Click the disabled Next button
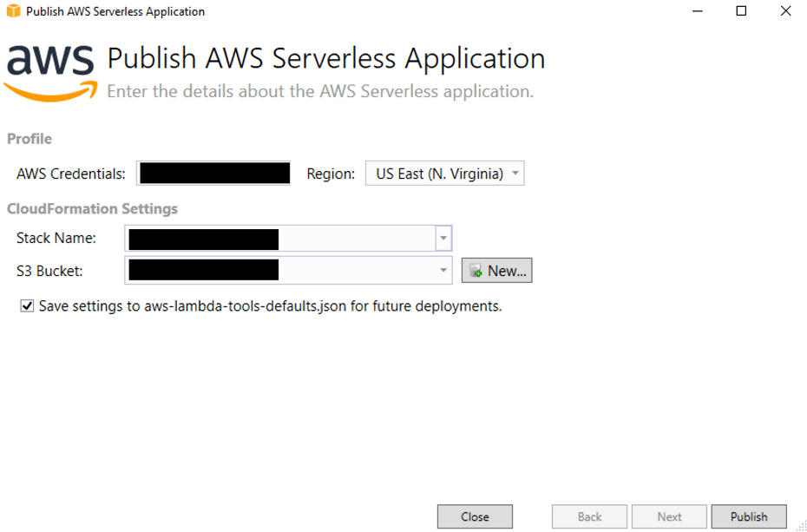Screen dimensions: 807x532 click(x=669, y=516)
